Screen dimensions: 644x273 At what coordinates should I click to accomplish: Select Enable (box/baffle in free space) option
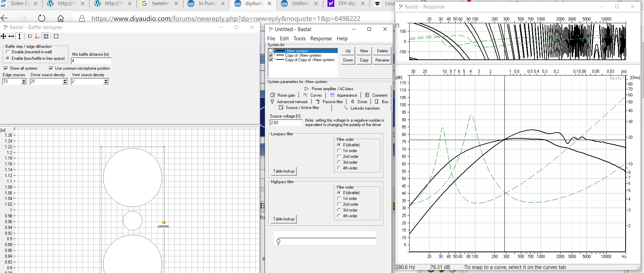(x=8, y=58)
